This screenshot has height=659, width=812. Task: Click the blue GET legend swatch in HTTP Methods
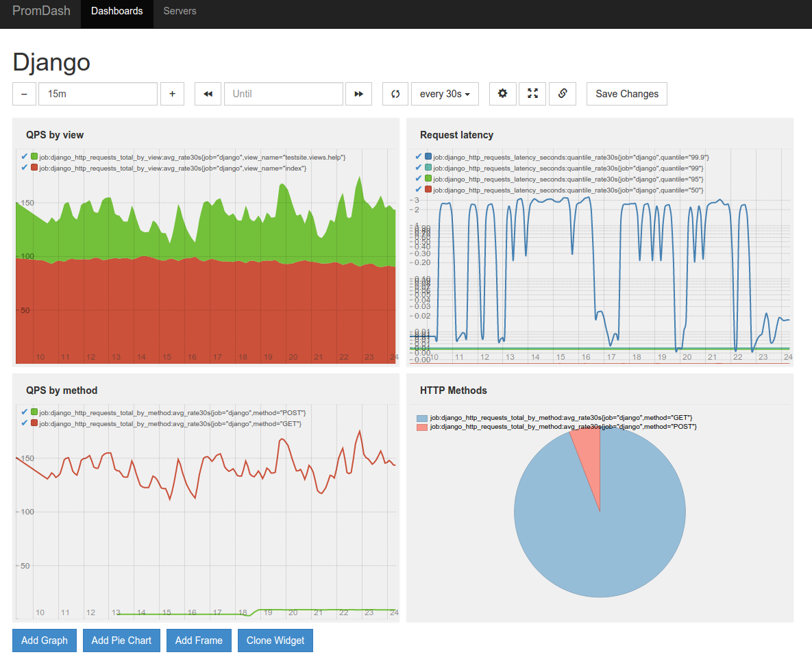click(x=422, y=418)
